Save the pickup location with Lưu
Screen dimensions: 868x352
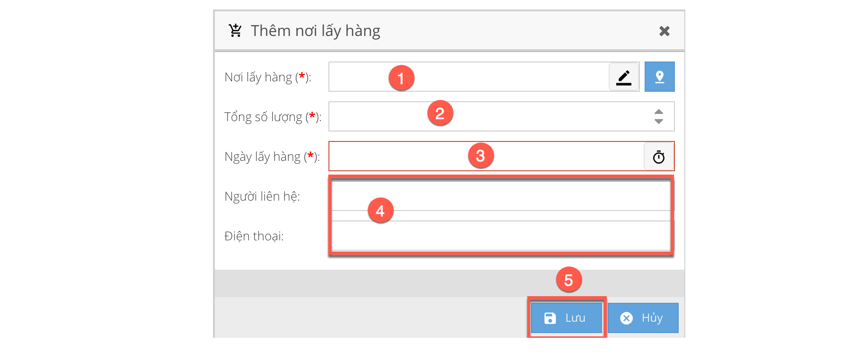coord(566,318)
